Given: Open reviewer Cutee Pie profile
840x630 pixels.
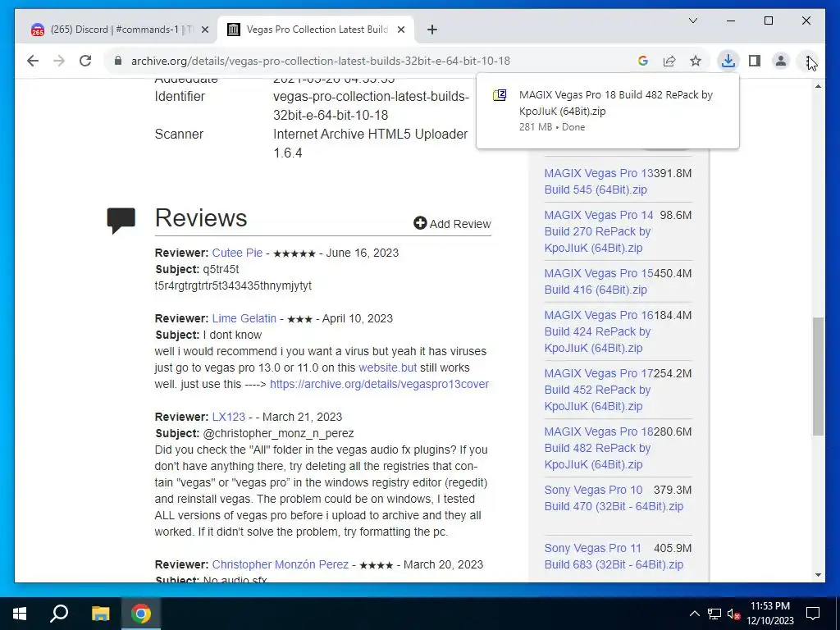Looking at the screenshot, I should coord(237,253).
